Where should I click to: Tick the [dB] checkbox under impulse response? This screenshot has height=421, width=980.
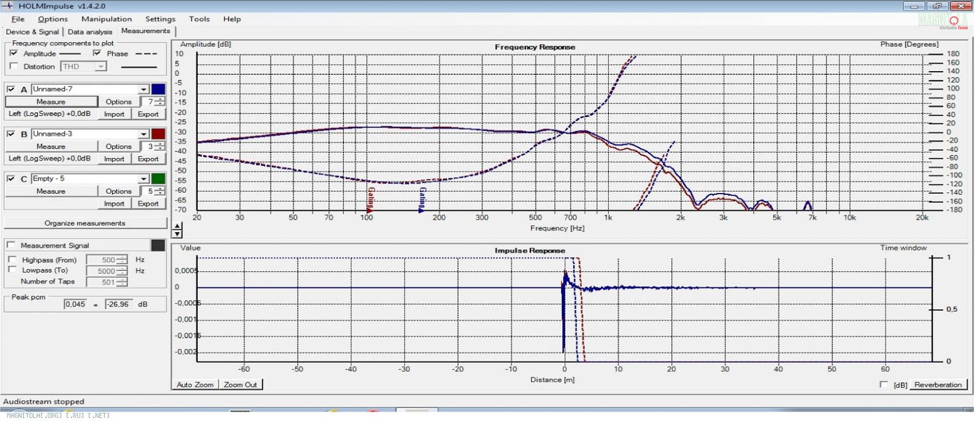[883, 385]
